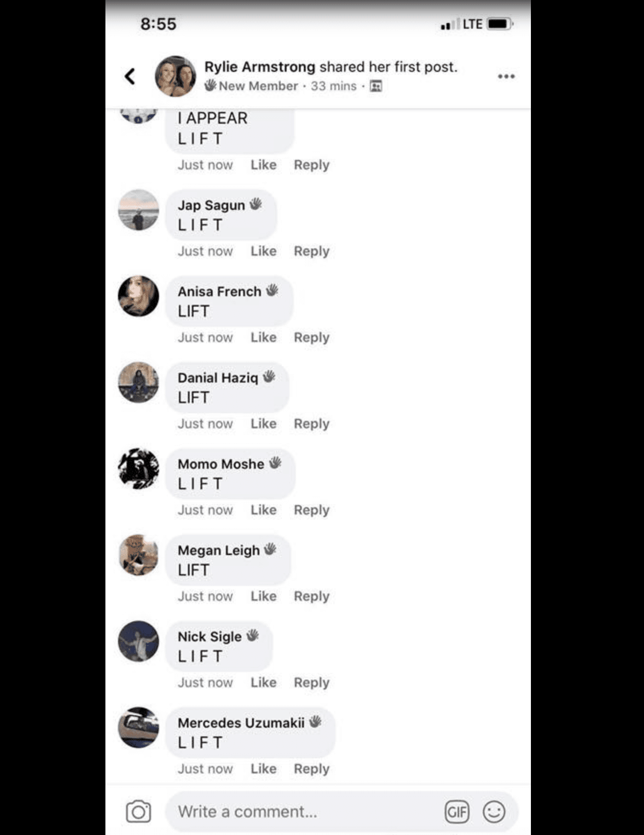The height and width of the screenshot is (835, 644).
Task: Open the emoji smiley picker
Action: pos(494,812)
